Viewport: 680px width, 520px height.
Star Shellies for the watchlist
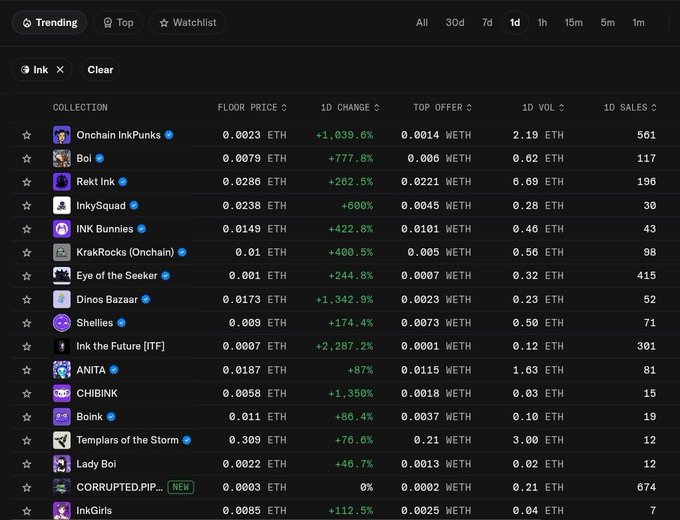coord(27,323)
